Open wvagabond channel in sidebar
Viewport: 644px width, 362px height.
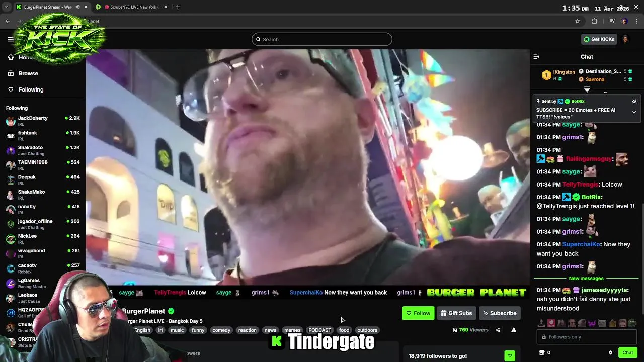(43, 253)
